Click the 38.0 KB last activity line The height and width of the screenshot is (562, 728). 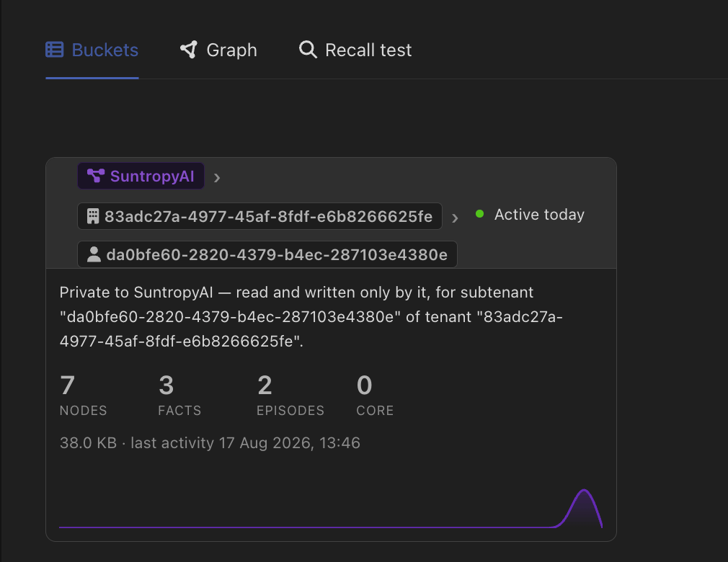pos(210,442)
